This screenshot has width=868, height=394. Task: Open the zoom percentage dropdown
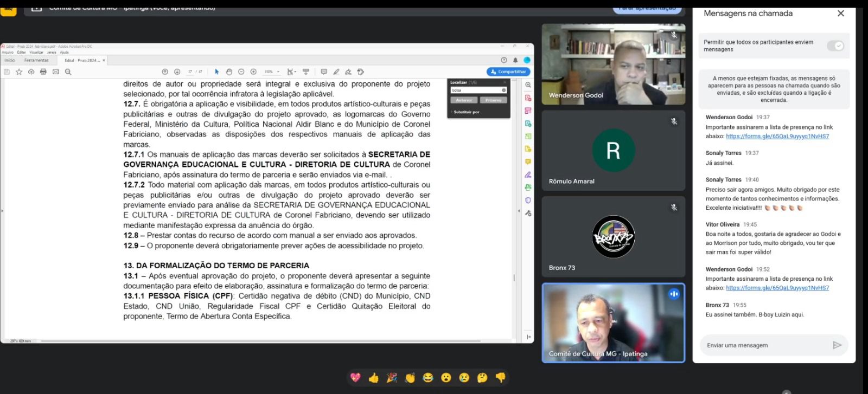tap(272, 72)
